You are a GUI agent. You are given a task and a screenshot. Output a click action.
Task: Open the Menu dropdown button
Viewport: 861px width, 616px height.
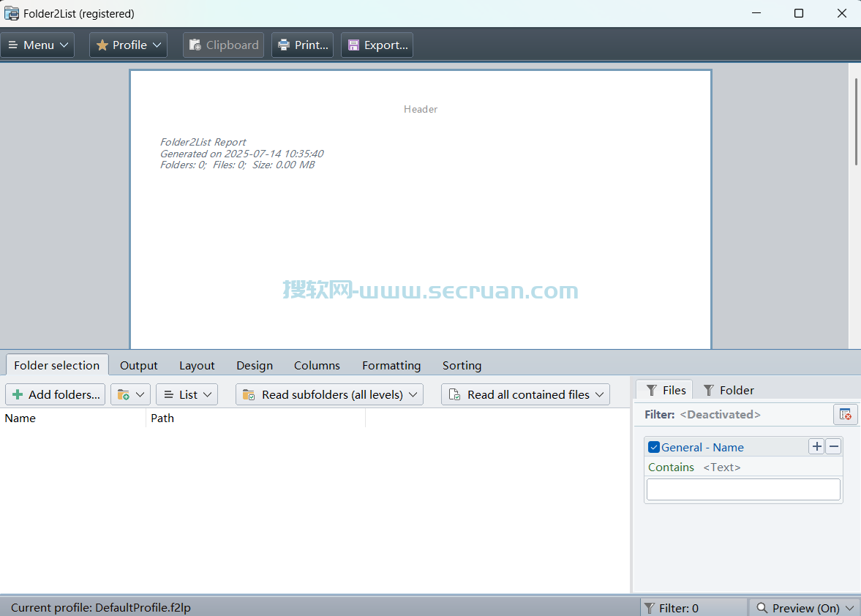(37, 45)
